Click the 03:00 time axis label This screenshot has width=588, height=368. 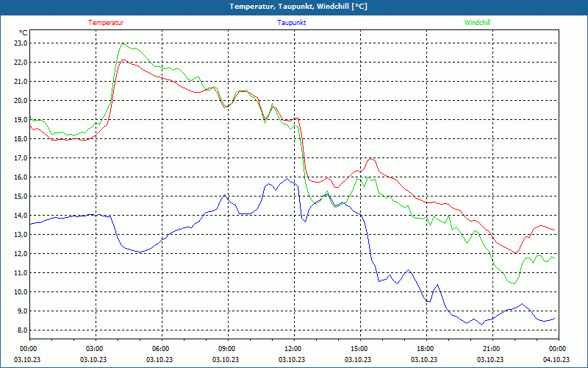tap(96, 349)
